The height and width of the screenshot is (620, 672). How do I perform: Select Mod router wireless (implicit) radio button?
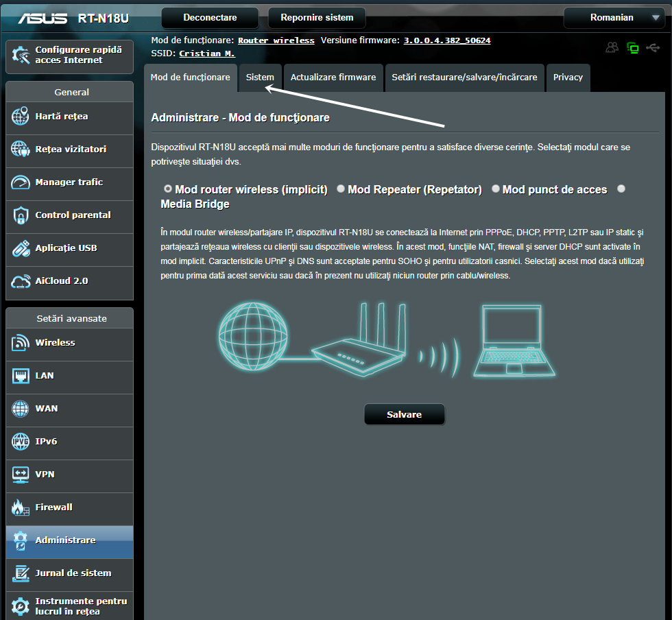tap(168, 189)
